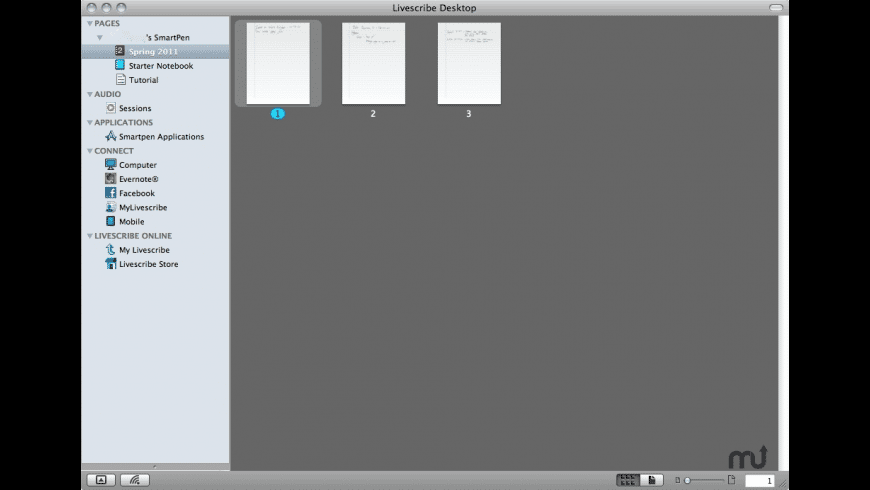Select page 1 thumbnail
The width and height of the screenshot is (870, 490).
(x=278, y=63)
